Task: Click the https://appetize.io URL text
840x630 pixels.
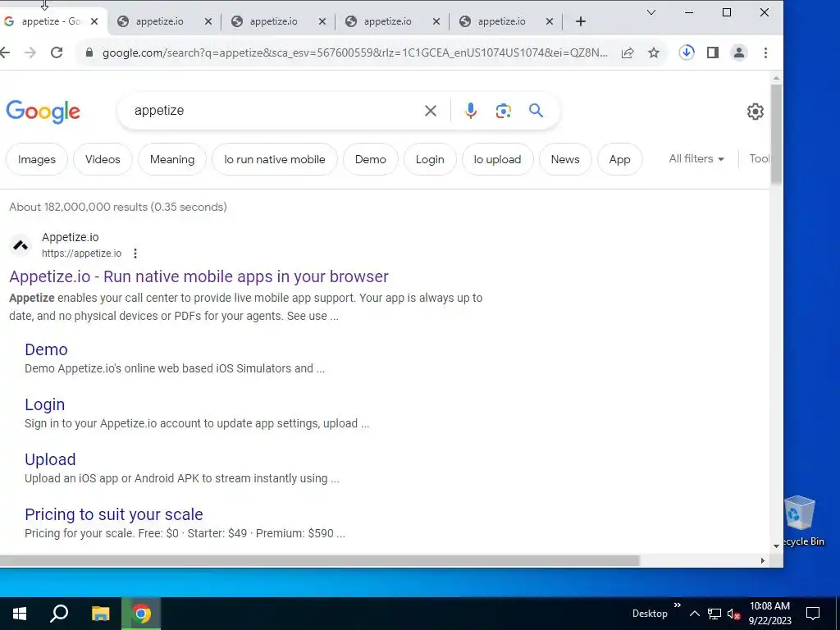Action: [81, 253]
